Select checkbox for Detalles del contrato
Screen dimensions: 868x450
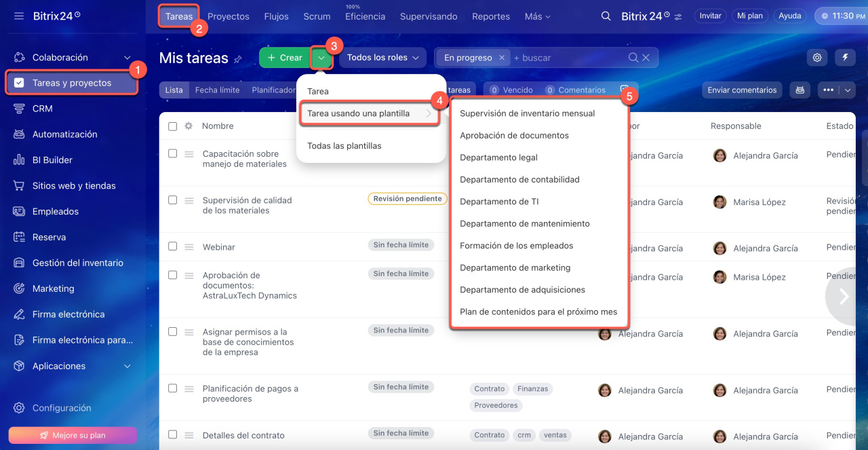point(172,434)
